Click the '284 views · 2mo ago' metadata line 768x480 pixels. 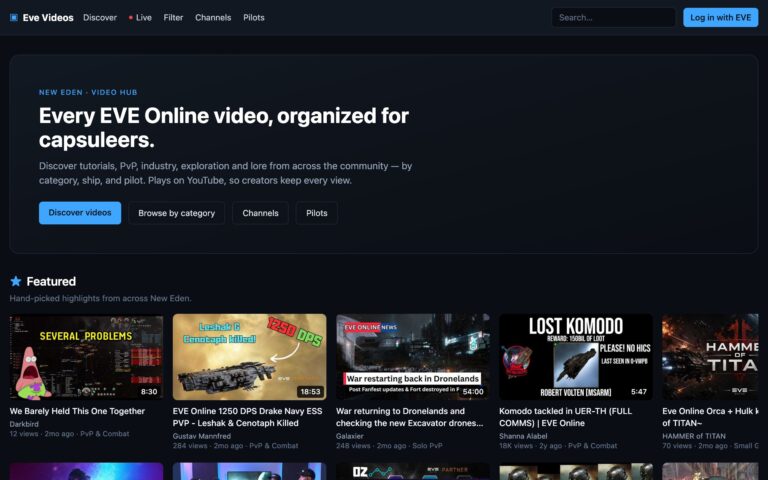[x=236, y=446]
